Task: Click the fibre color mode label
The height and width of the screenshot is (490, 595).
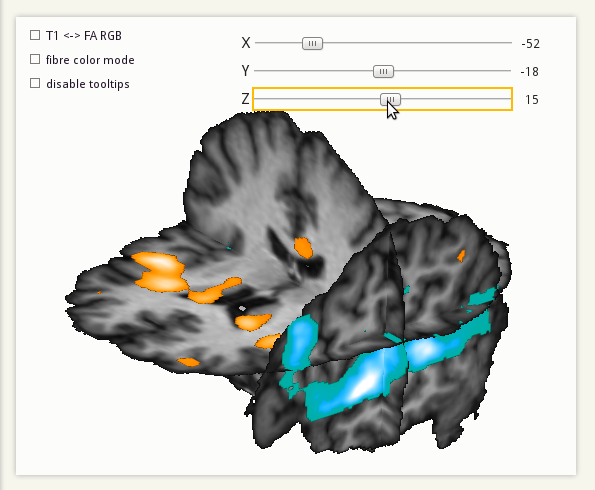Action: click(x=90, y=60)
